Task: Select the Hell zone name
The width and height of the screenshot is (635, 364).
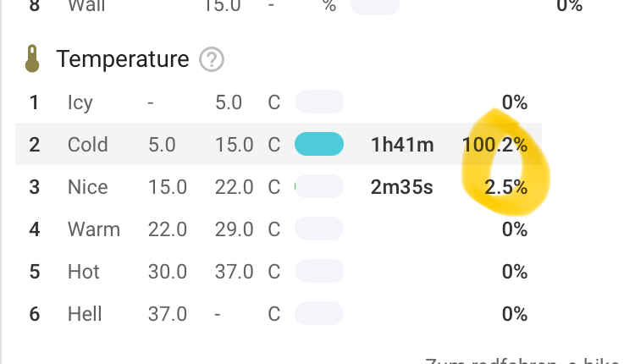Action: [x=84, y=314]
